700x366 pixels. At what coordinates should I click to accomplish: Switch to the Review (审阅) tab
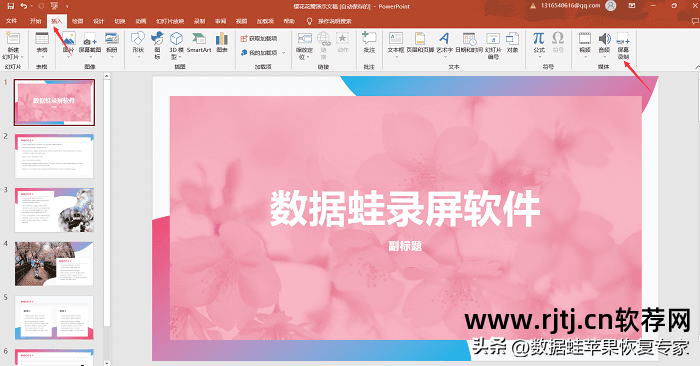(x=221, y=21)
